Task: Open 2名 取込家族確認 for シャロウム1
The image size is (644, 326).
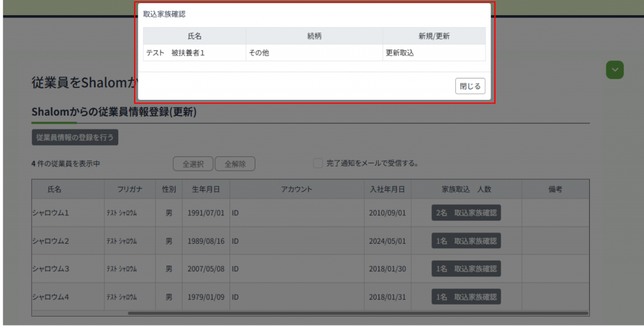Action: pos(466,213)
